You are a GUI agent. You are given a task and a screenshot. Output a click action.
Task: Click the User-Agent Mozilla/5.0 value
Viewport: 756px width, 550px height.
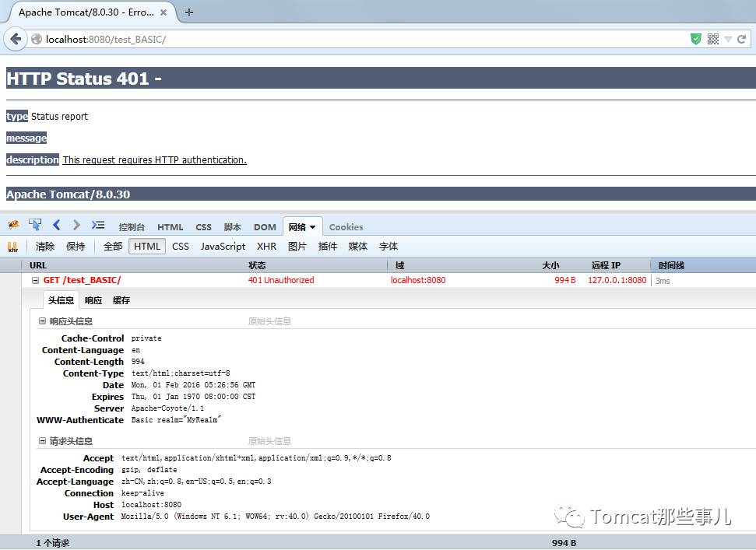(x=276, y=517)
